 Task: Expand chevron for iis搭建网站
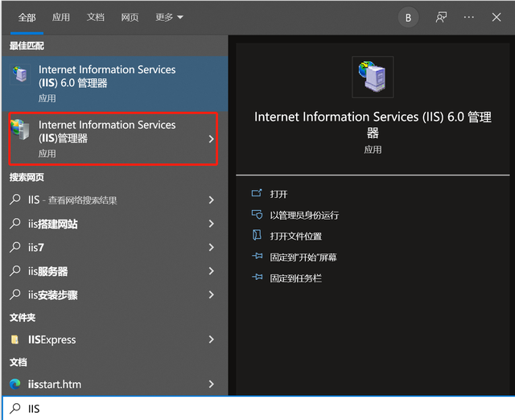click(211, 224)
